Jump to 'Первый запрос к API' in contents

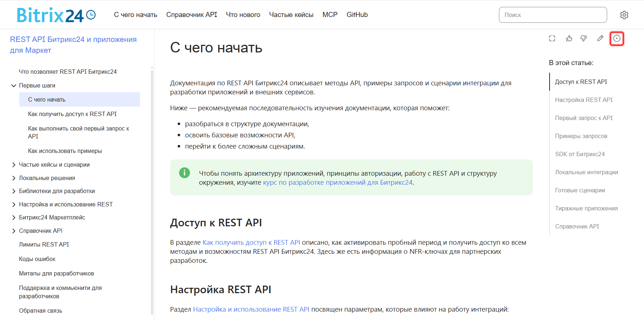[584, 118]
